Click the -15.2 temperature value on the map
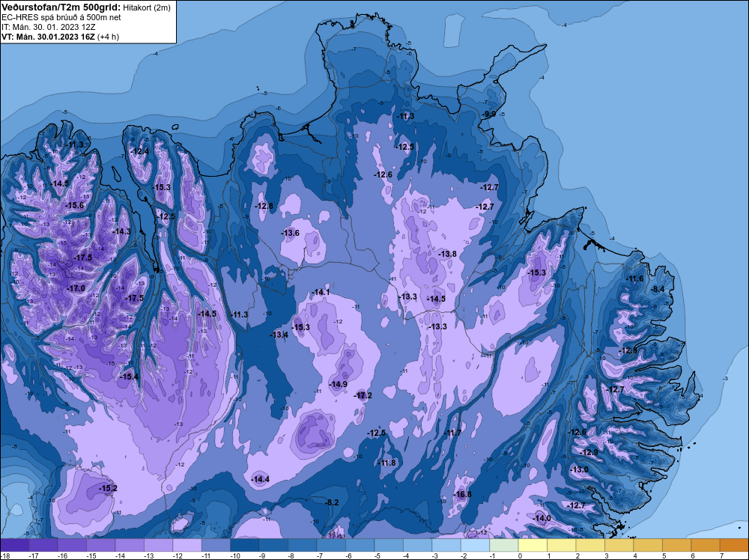This screenshot has width=749, height=560. [108, 488]
